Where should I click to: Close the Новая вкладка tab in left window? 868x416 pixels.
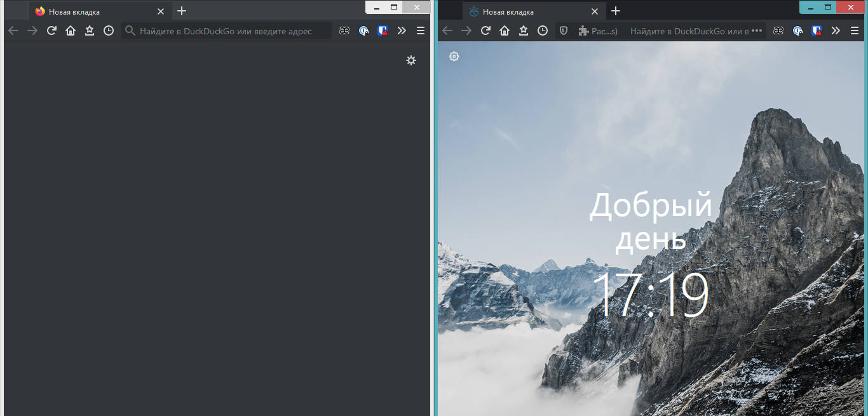coord(161,11)
